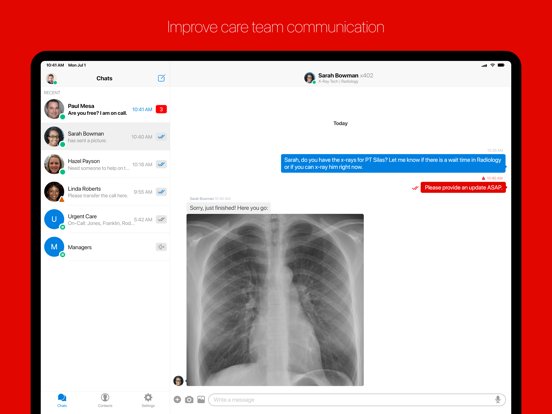Image resolution: width=552 pixels, height=414 pixels.
Task: Click the Managers muted speaker icon
Action: (x=161, y=247)
